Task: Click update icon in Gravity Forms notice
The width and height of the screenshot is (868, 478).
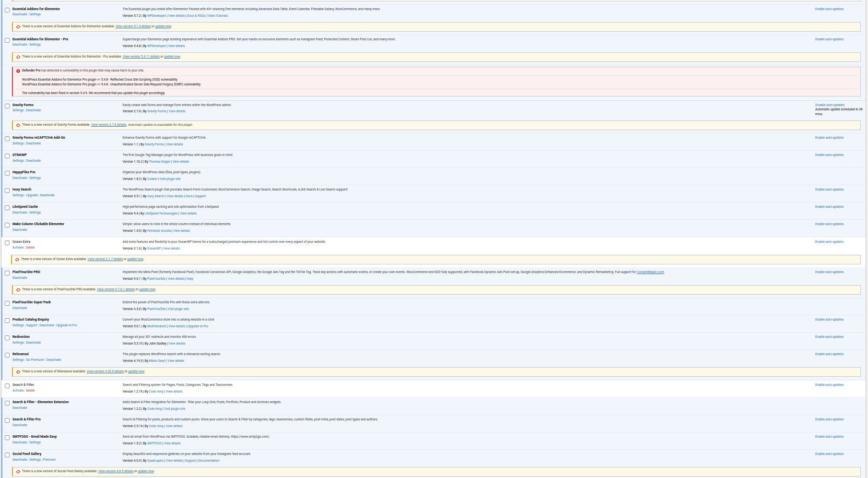Action: (x=18, y=125)
